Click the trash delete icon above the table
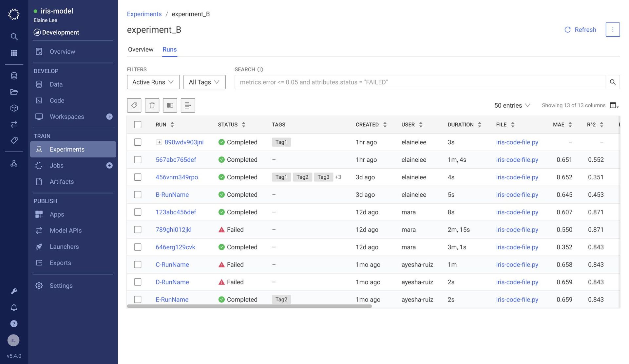This screenshot has width=629, height=364. pyautogui.click(x=152, y=105)
